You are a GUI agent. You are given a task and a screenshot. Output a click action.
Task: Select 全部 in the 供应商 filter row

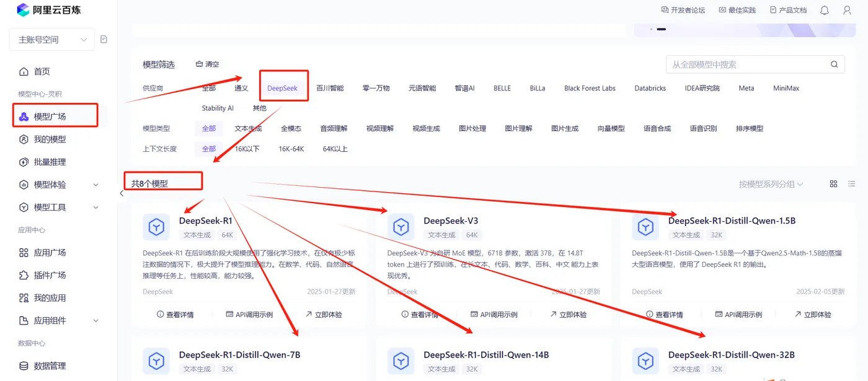[x=209, y=89]
